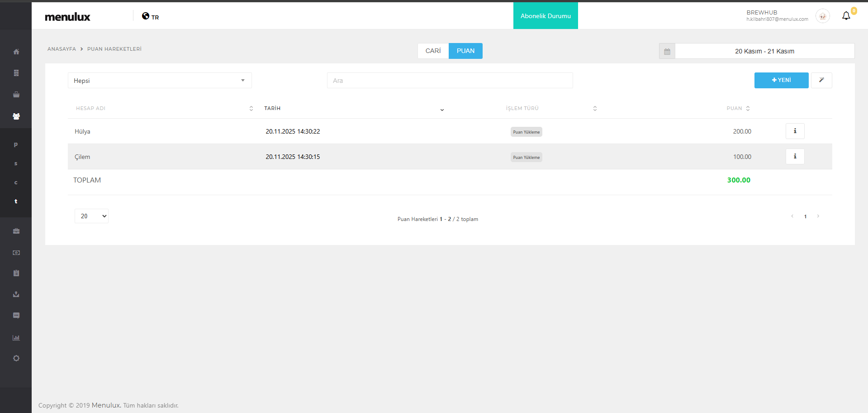
Task: Click the magic wand filter button
Action: pos(821,80)
